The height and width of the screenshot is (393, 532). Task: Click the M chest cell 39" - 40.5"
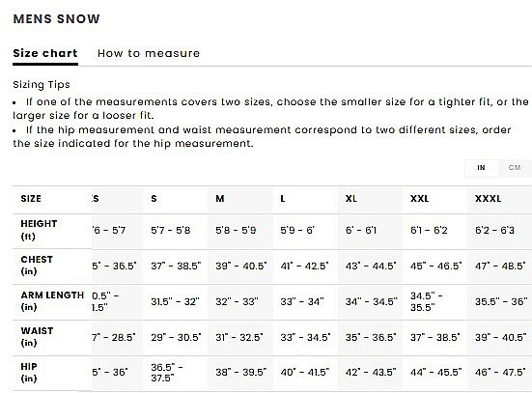click(x=239, y=267)
